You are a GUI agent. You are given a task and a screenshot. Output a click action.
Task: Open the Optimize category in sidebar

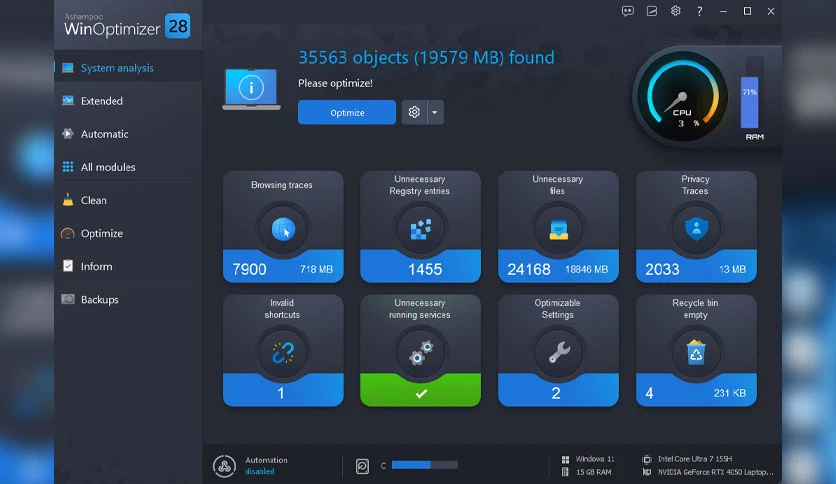tap(128, 233)
